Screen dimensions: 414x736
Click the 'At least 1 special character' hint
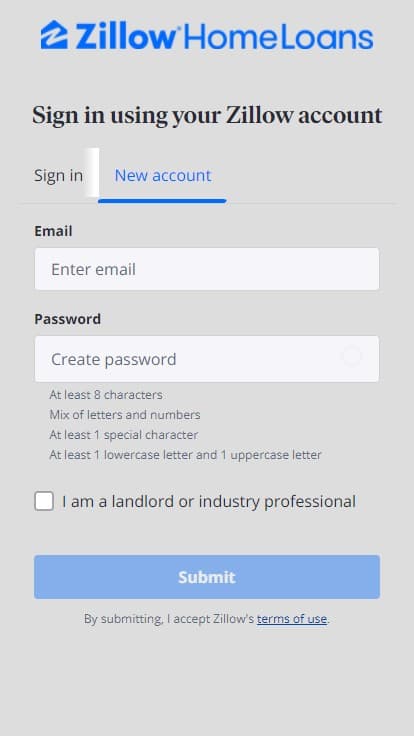point(124,435)
